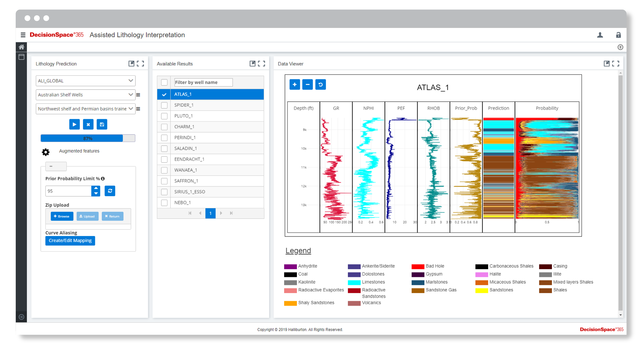Go to page 1 in pagination
The image size is (644, 354).
210,213
